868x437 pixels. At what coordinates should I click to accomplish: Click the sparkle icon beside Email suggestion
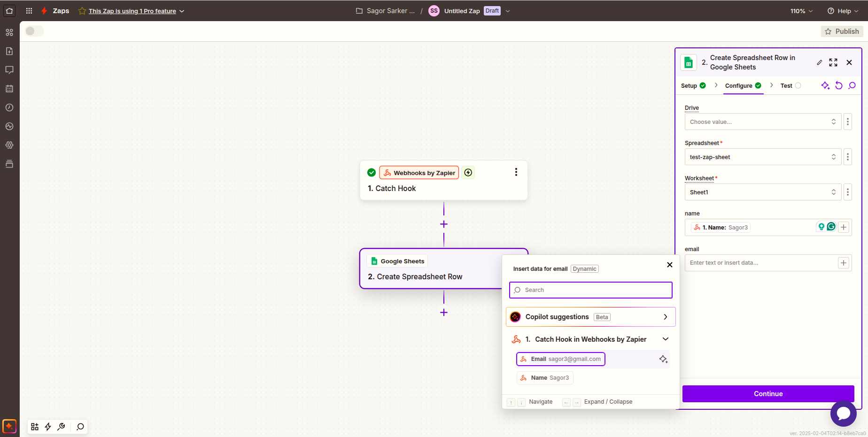[x=663, y=359]
